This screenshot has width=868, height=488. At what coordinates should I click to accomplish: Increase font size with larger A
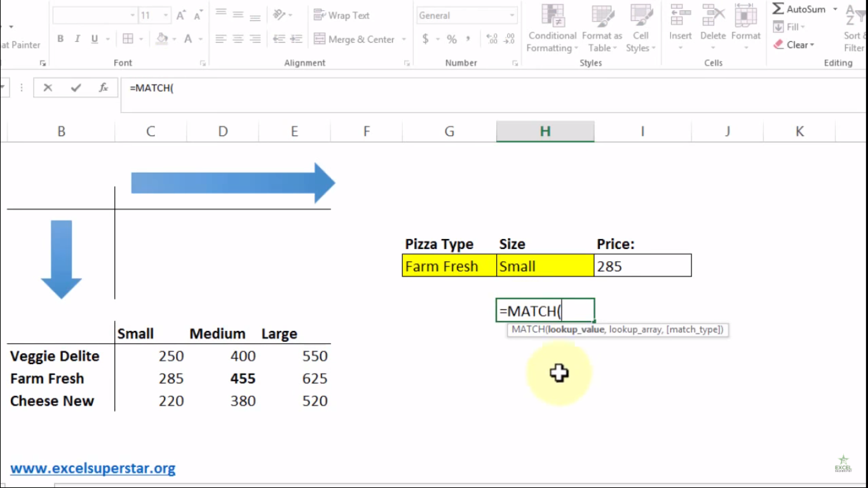tap(181, 15)
